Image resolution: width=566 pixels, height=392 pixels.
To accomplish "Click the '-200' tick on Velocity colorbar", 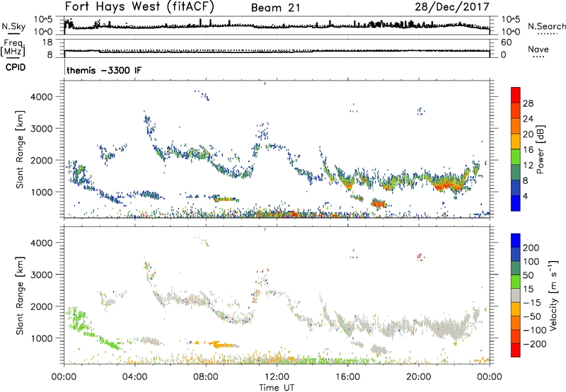I will [535, 344].
